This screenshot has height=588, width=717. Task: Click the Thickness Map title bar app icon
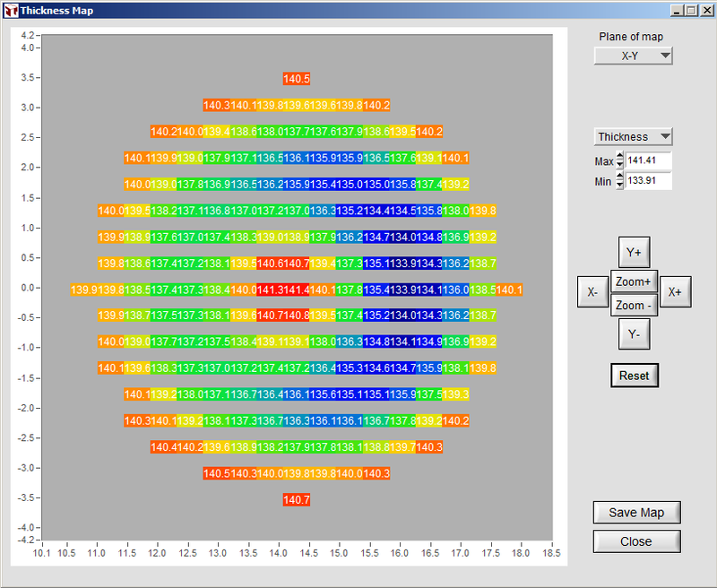point(11,11)
